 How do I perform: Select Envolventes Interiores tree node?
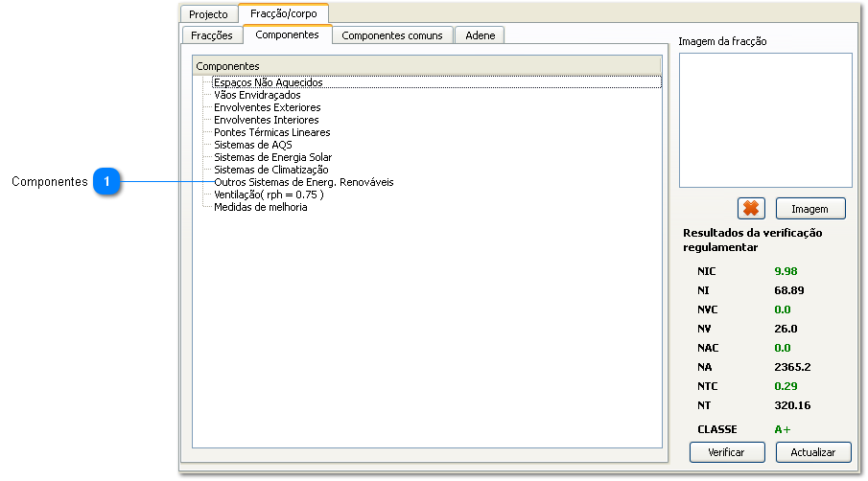point(266,120)
